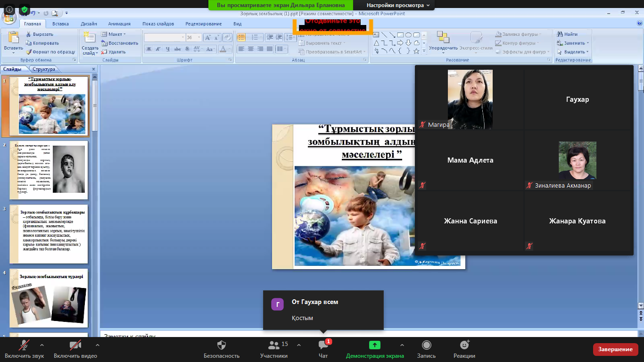The image size is (644, 362).
Task: Click the red Завершение button
Action: pos(615,349)
